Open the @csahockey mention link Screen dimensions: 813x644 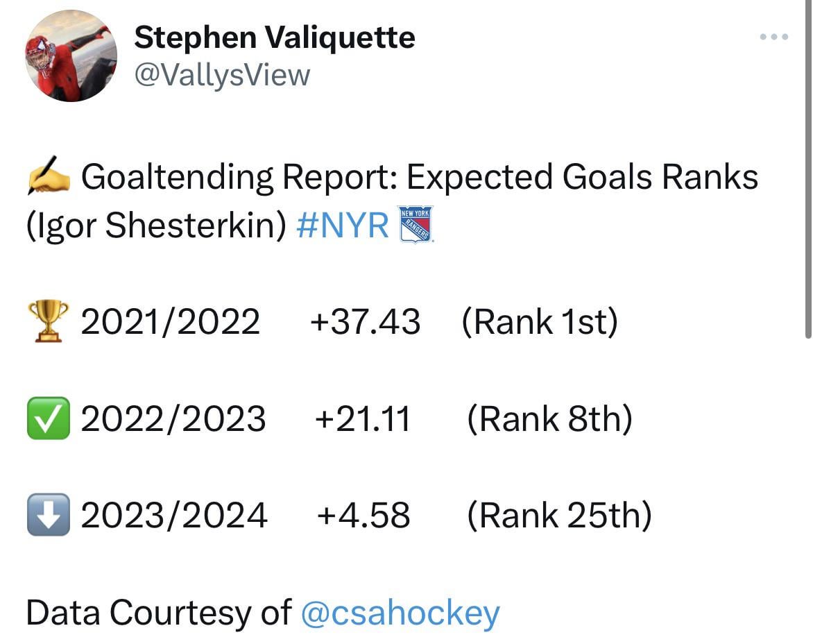tap(400, 613)
